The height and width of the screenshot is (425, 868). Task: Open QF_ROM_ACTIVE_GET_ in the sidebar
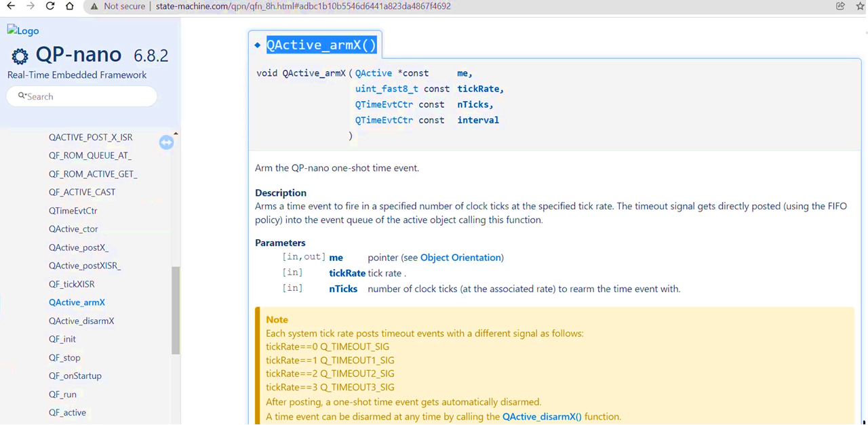93,174
